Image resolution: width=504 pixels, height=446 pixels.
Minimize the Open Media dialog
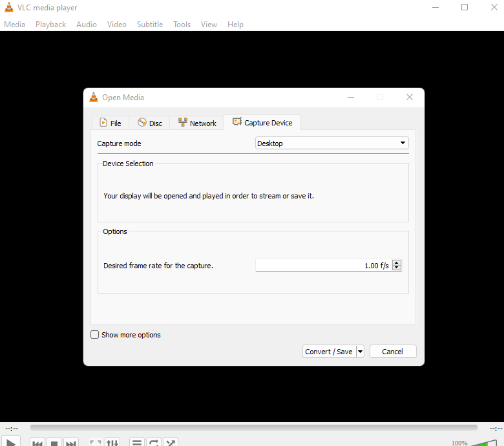tap(351, 97)
